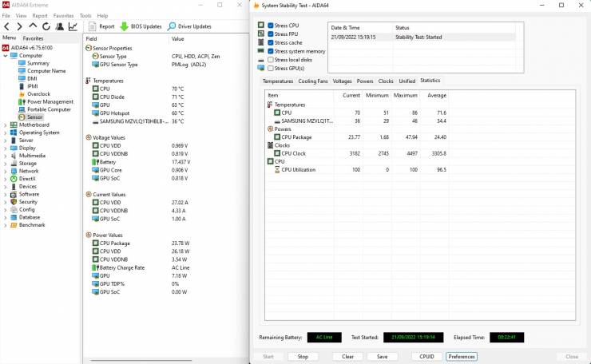
Task: Open the View menu
Action: [21, 15]
